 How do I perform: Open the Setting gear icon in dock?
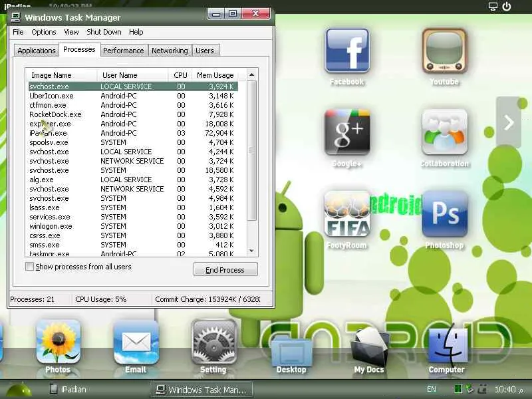213,342
